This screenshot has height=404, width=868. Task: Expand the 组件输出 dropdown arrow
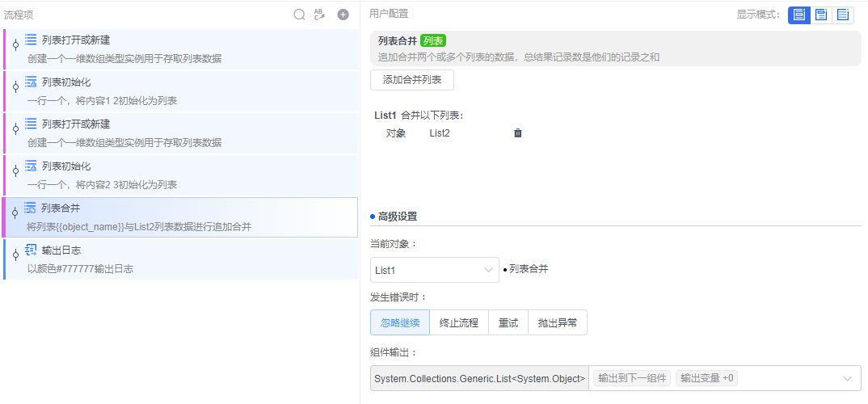pyautogui.click(x=847, y=378)
